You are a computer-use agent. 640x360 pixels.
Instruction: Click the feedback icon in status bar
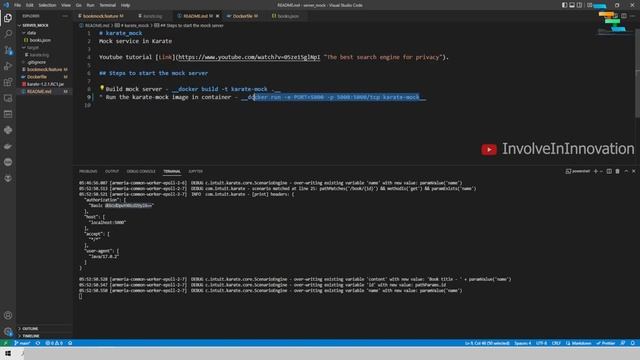point(623,343)
